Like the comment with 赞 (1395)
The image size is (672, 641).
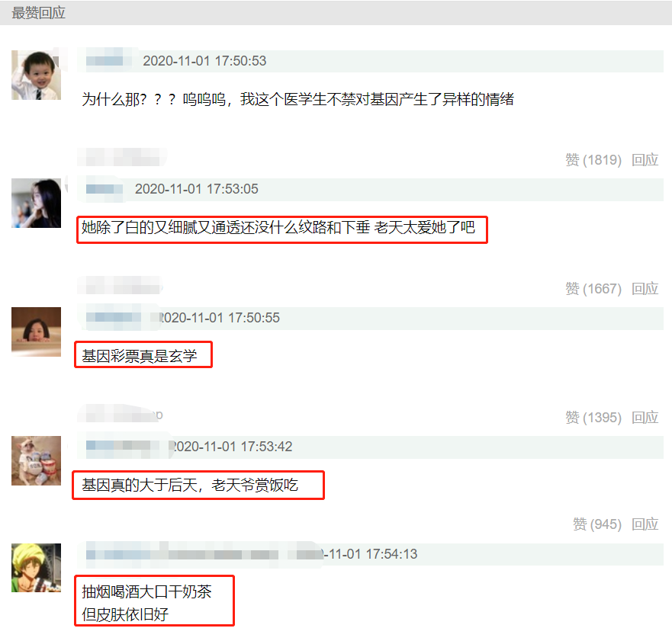coord(593,417)
